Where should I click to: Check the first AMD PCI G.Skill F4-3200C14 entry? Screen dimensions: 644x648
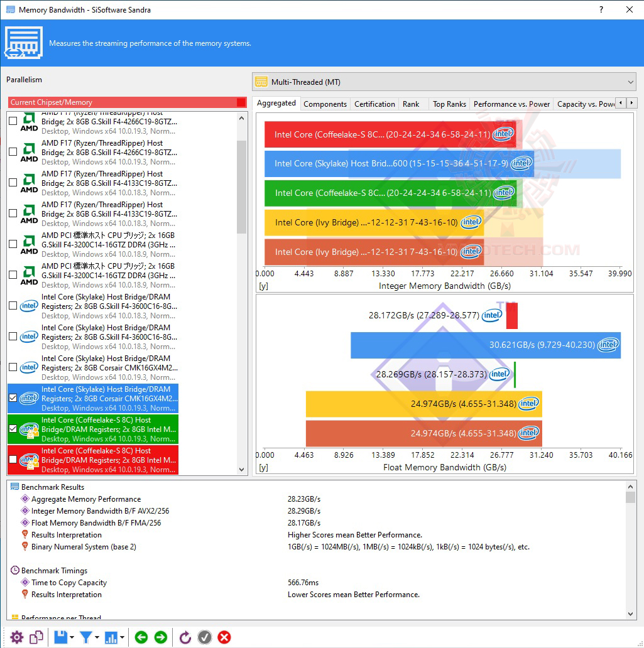(x=13, y=244)
